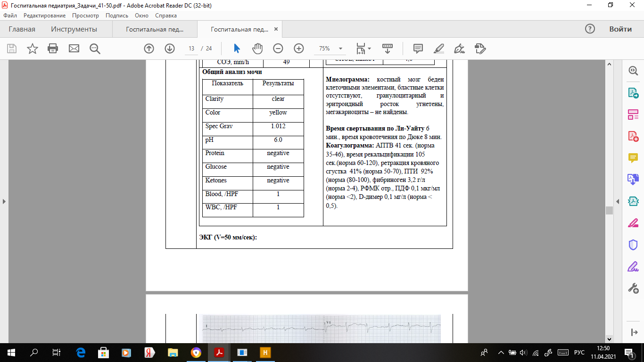The height and width of the screenshot is (362, 644).
Task: Open File Explorer from taskbar
Action: tap(173, 353)
